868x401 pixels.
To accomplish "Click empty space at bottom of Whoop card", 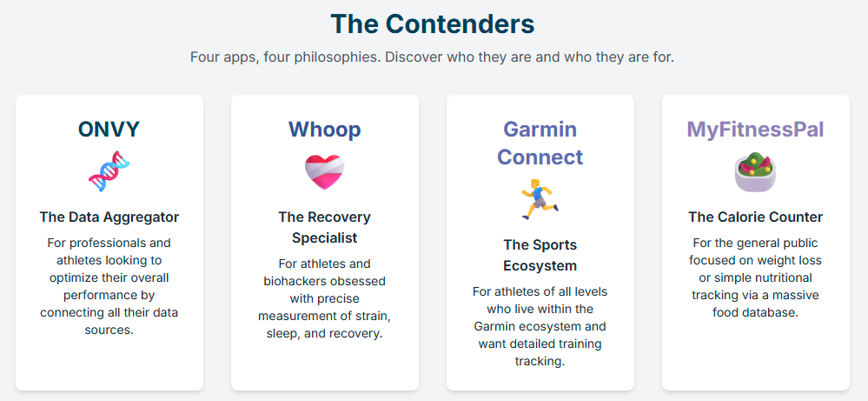I will (x=324, y=367).
